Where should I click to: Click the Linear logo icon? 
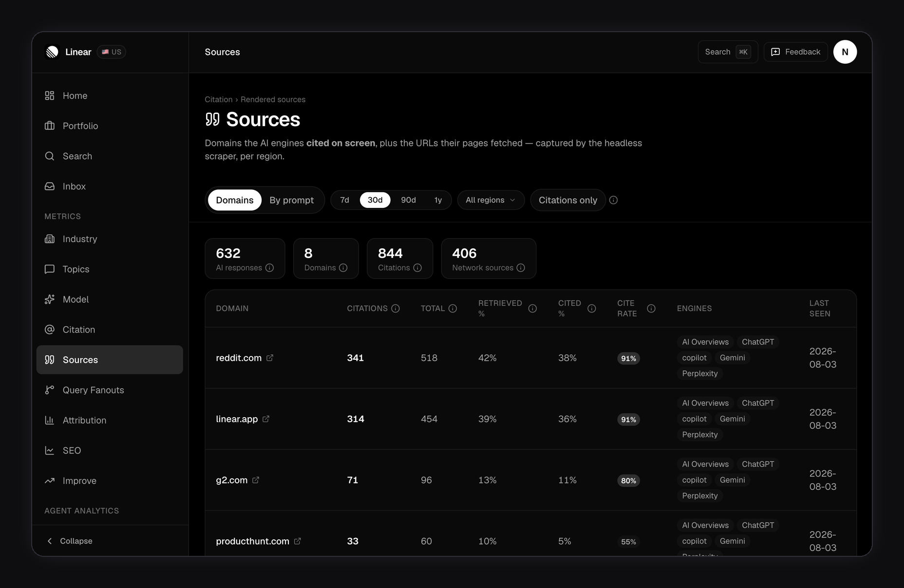[x=52, y=52]
